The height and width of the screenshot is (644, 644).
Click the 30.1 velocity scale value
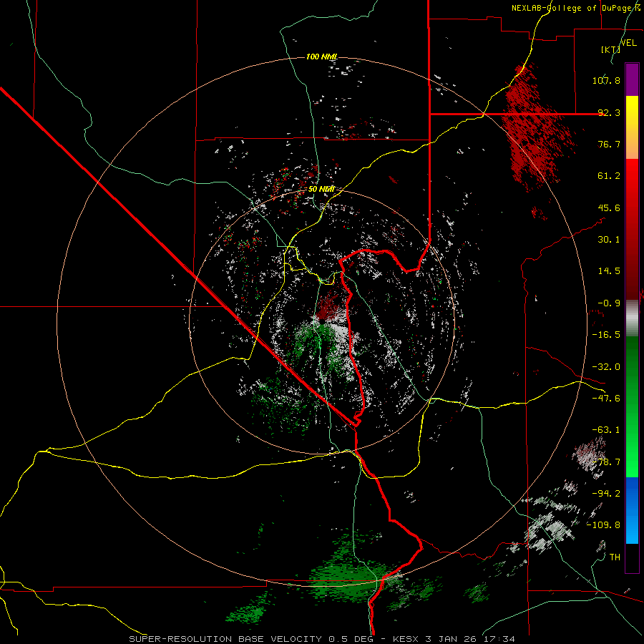pyautogui.click(x=609, y=240)
